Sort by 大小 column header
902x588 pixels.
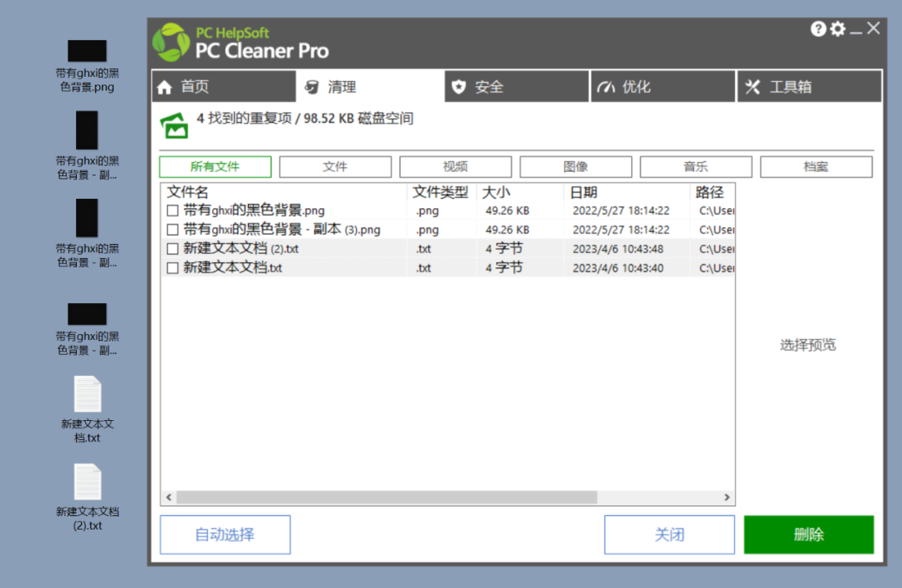(x=520, y=192)
